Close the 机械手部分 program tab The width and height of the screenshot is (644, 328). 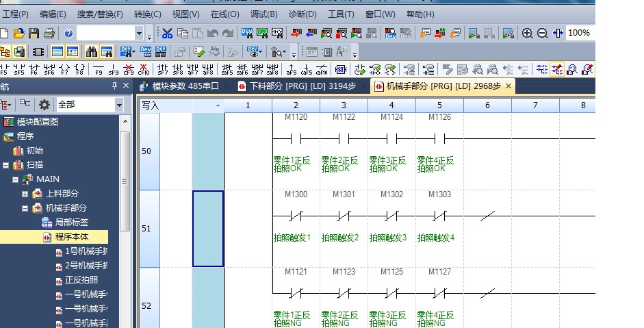click(508, 86)
